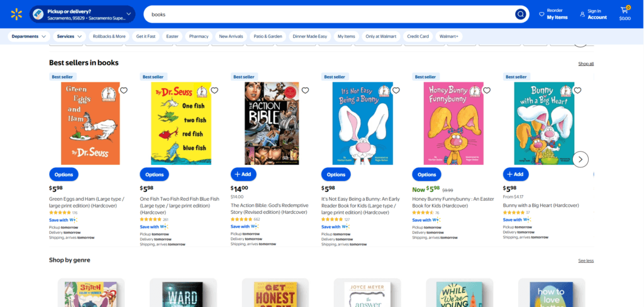This screenshot has width=644, height=307.
Task: Open Bunny with a Big Heart cover
Action: [x=544, y=123]
